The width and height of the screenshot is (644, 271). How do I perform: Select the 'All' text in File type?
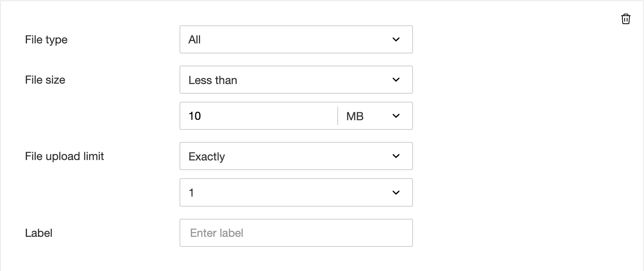click(x=194, y=39)
